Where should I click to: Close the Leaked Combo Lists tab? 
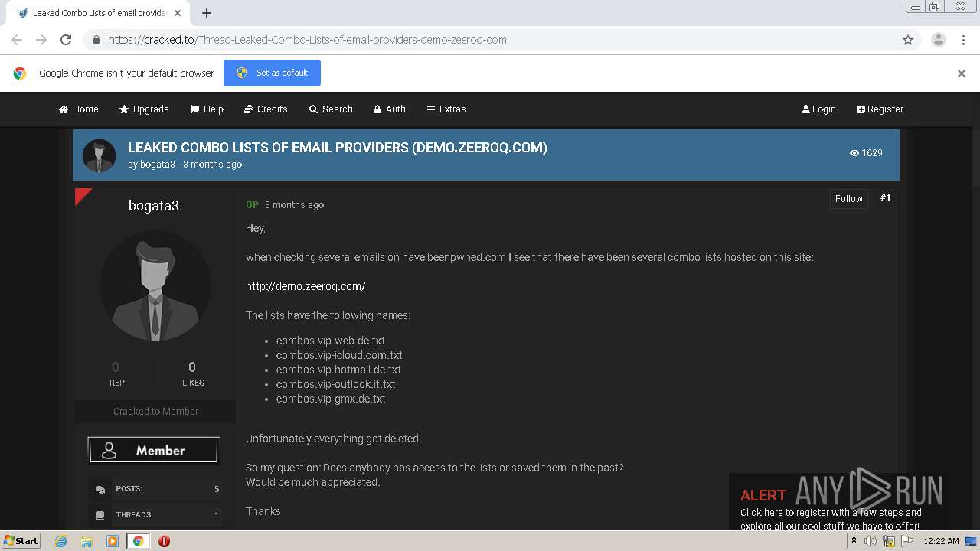point(178,13)
